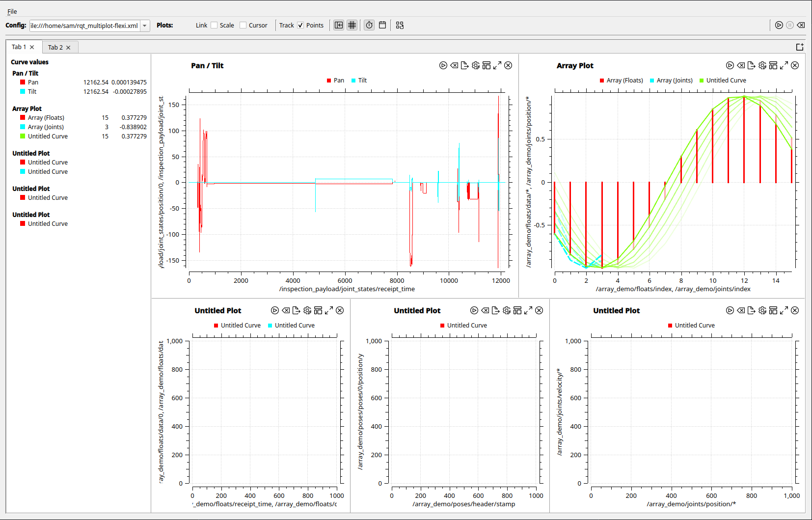Screen dimensions: 812x520
Task: Switch to Tab 2
Action: tap(55, 47)
